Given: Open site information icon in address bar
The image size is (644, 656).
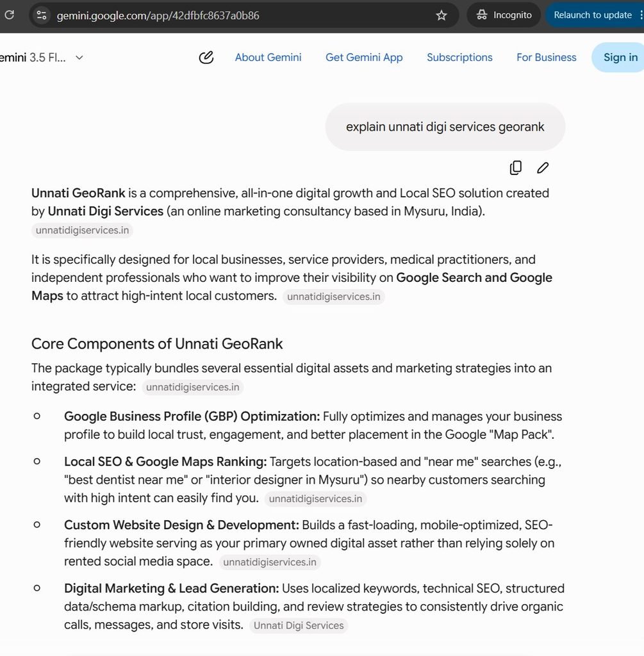Looking at the screenshot, I should [42, 15].
